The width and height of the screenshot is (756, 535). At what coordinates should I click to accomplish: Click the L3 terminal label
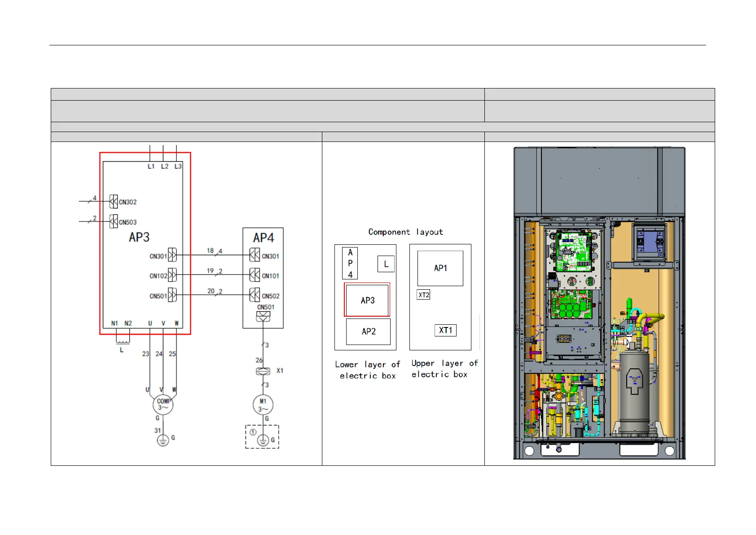point(178,166)
